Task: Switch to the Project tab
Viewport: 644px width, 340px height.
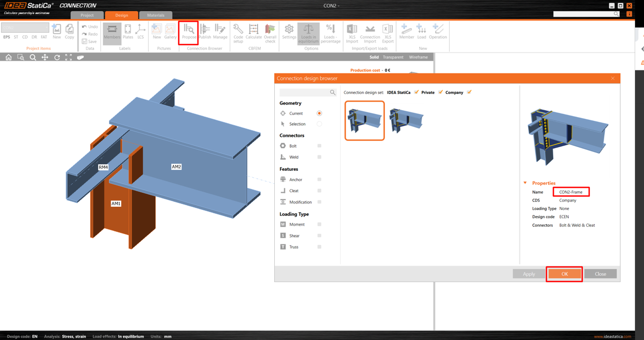Action: click(87, 15)
